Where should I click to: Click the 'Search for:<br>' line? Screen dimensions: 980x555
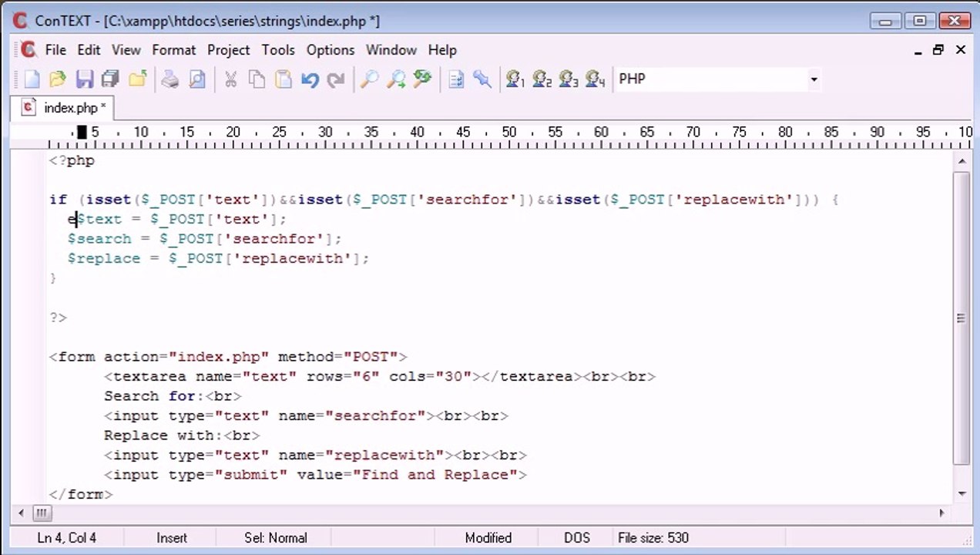[x=173, y=396]
